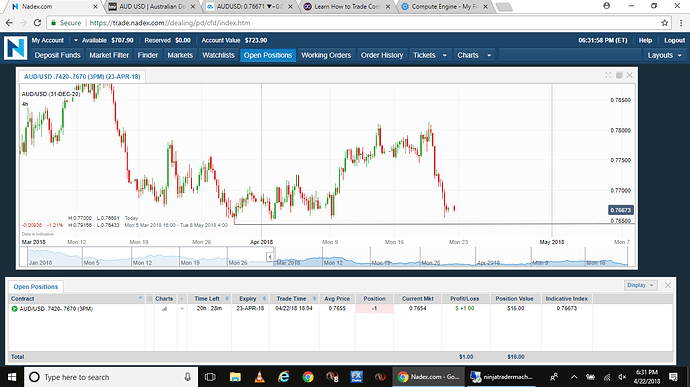Click the Deposit Funds button
Image resolution: width=690 pixels, height=387 pixels.
58,55
